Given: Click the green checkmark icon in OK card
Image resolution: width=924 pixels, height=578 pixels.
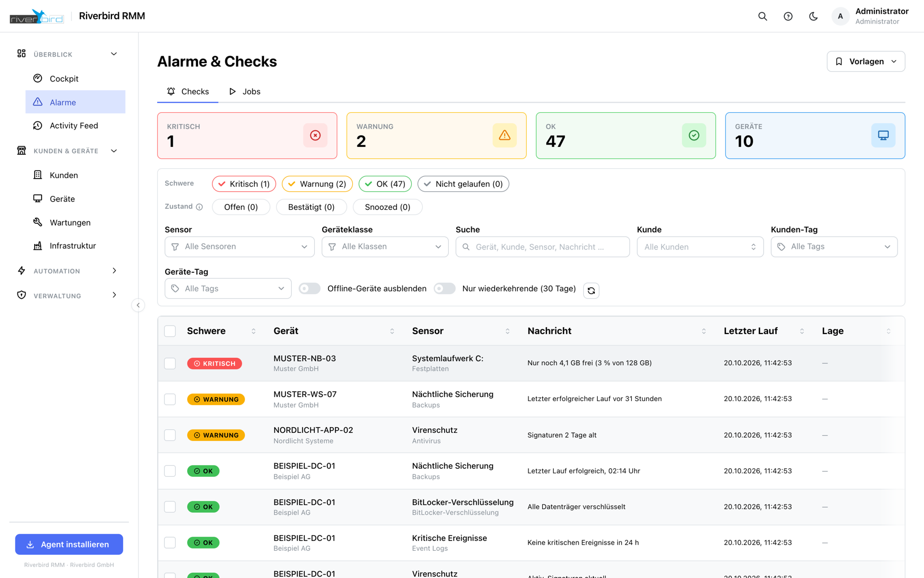Looking at the screenshot, I should 694,135.
